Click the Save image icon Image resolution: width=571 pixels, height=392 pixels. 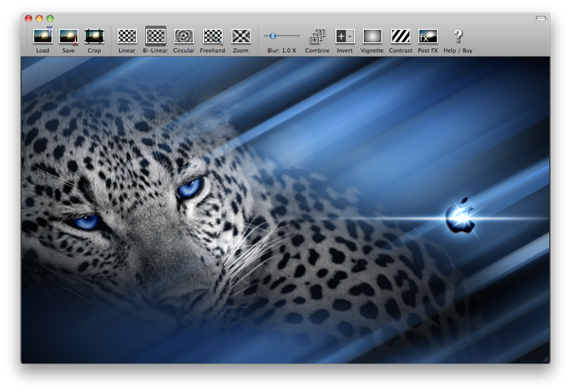pos(69,37)
